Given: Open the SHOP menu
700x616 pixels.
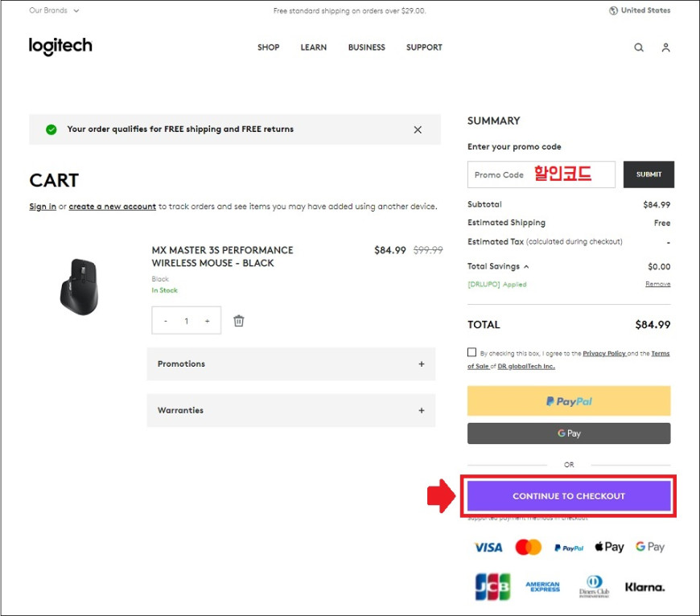Looking at the screenshot, I should (x=268, y=47).
